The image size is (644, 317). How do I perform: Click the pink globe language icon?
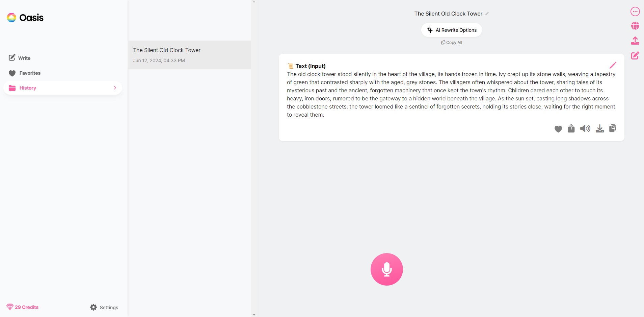tap(635, 26)
